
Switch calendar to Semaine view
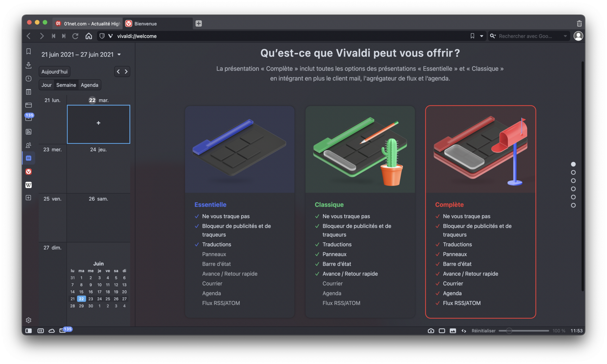click(66, 85)
